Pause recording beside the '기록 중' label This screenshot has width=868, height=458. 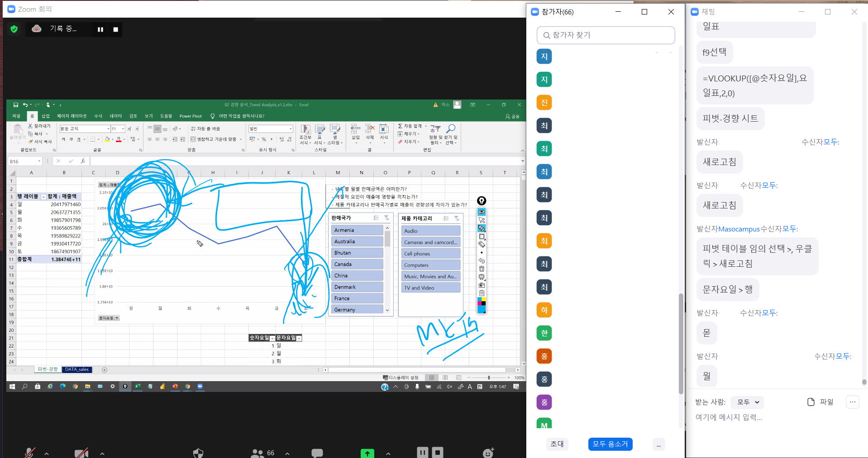coord(100,29)
